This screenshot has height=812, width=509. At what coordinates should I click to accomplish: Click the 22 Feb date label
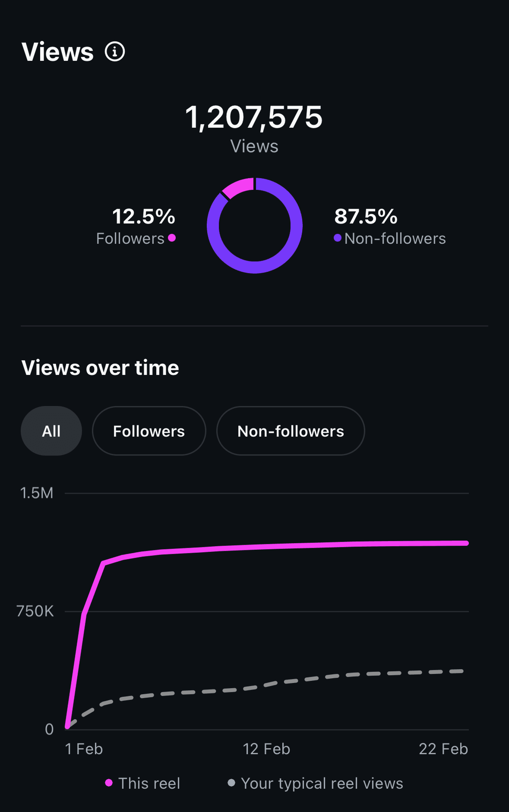[443, 749]
